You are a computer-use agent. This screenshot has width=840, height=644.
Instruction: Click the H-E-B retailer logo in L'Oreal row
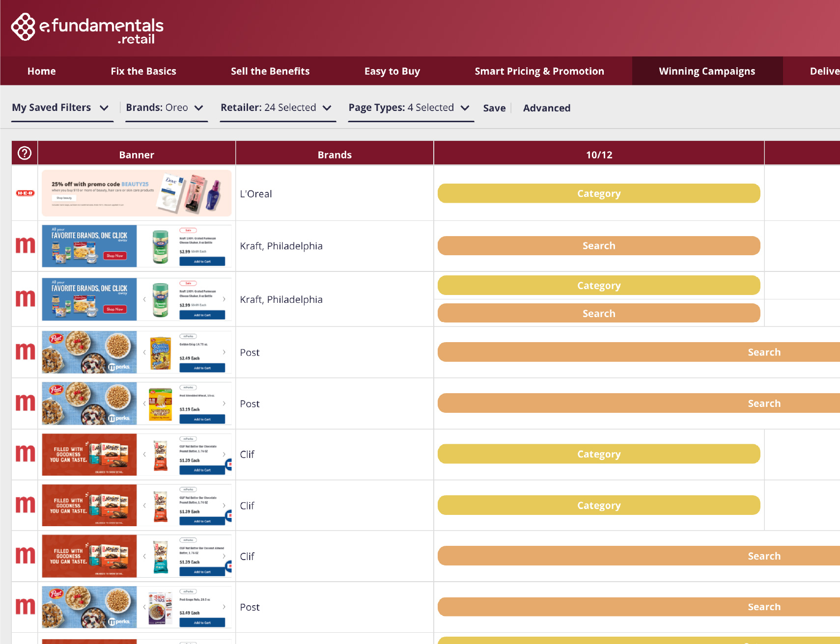click(25, 193)
